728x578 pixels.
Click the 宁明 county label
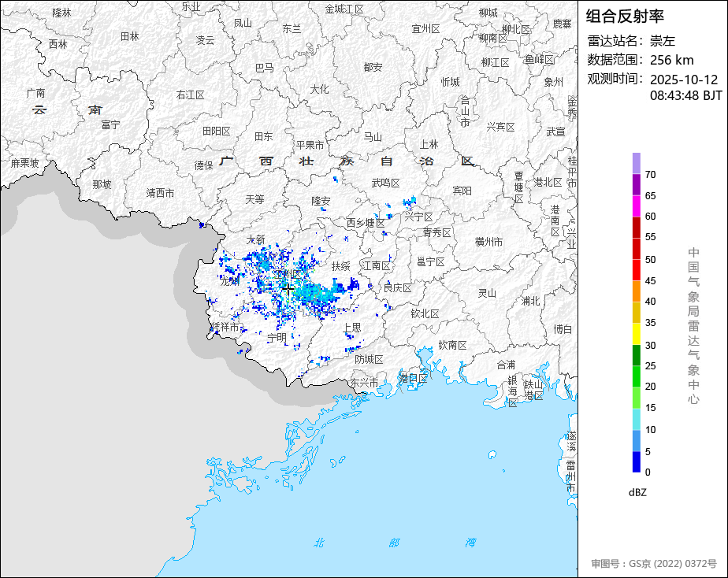[x=277, y=338]
